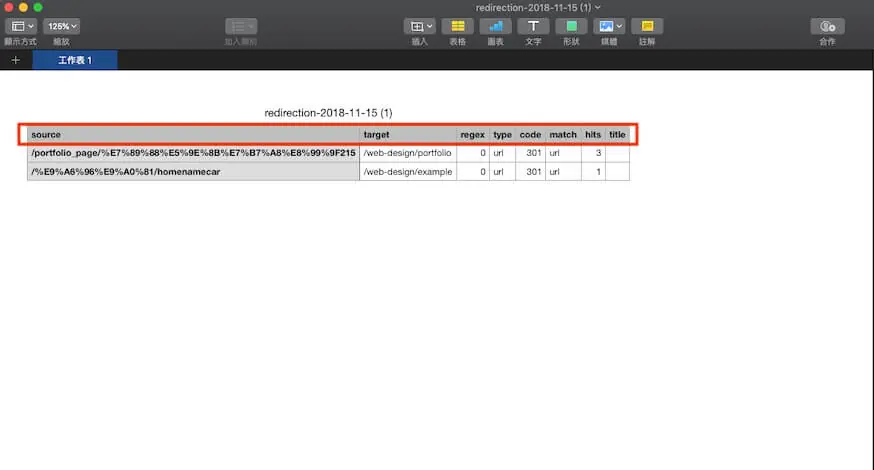Image resolution: width=874 pixels, height=470 pixels.
Task: Select the type header cell
Action: pos(502,134)
